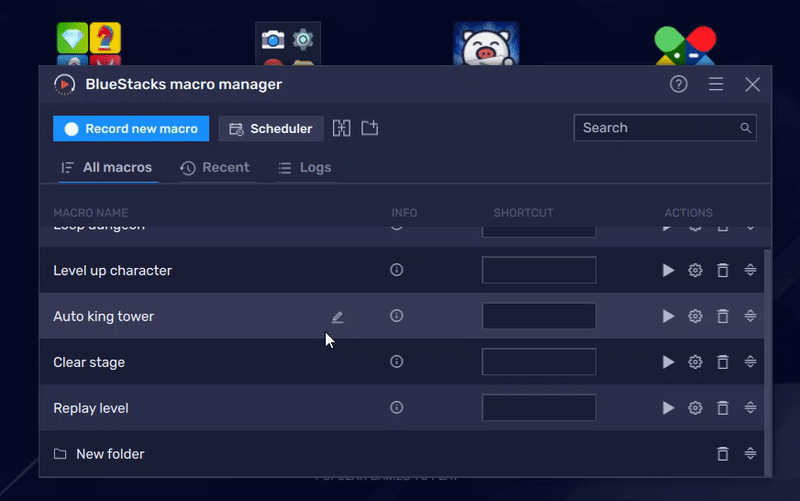This screenshot has height=501, width=800.
Task: Play the Level up character macro
Action: tap(668, 270)
